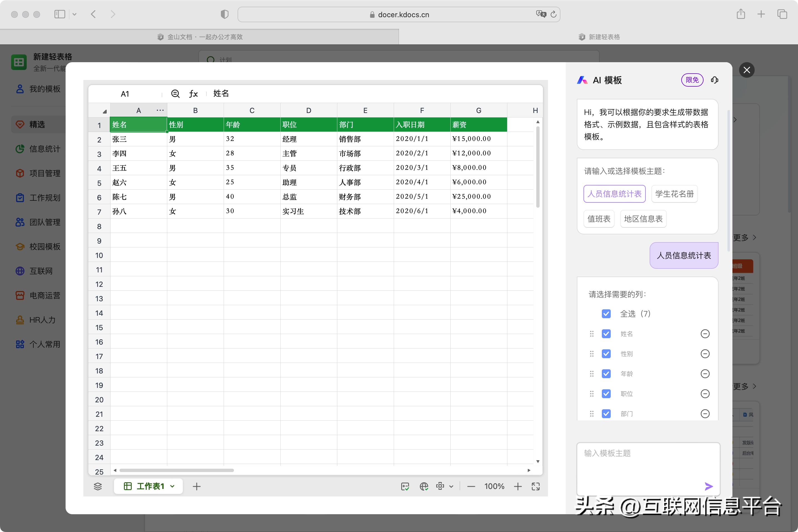Select the 学生花名册 template topic
This screenshot has height=532, width=798.
[674, 194]
